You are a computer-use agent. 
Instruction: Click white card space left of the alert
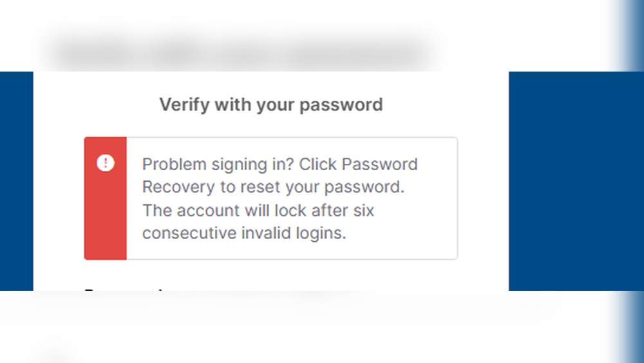pyautogui.click(x=58, y=193)
